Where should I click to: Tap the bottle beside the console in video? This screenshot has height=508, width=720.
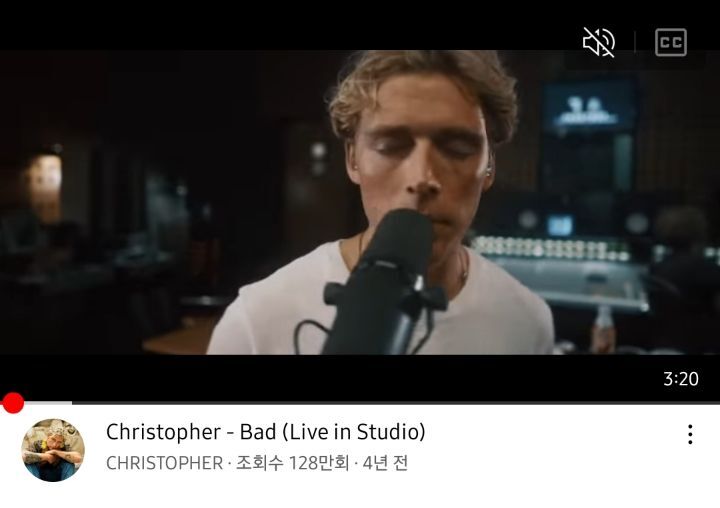pyautogui.click(x=603, y=328)
